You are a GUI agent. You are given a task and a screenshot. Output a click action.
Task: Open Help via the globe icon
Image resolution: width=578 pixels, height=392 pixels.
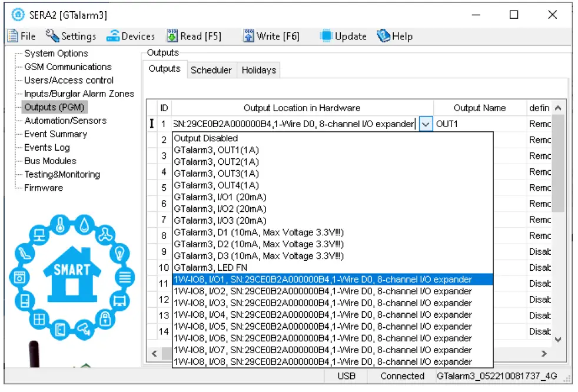click(384, 36)
